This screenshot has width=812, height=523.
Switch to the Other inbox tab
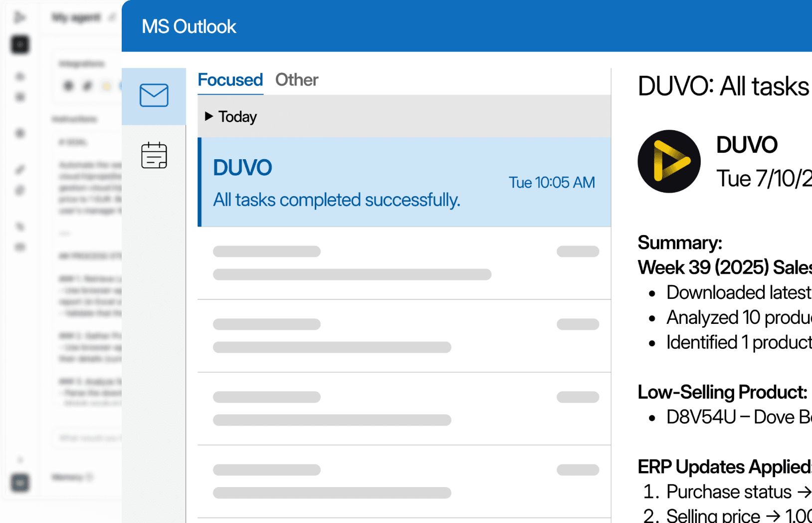pos(297,80)
